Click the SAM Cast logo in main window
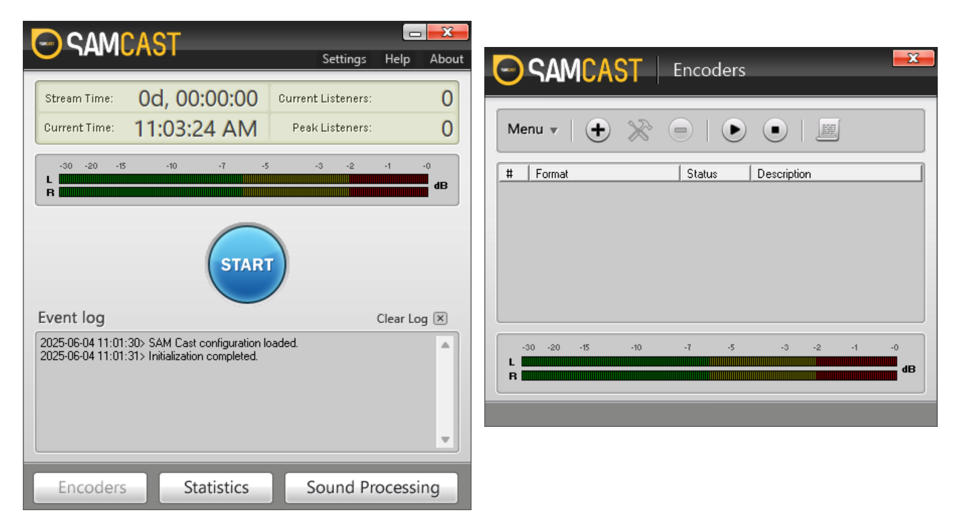This screenshot has height=531, width=980. tap(106, 44)
